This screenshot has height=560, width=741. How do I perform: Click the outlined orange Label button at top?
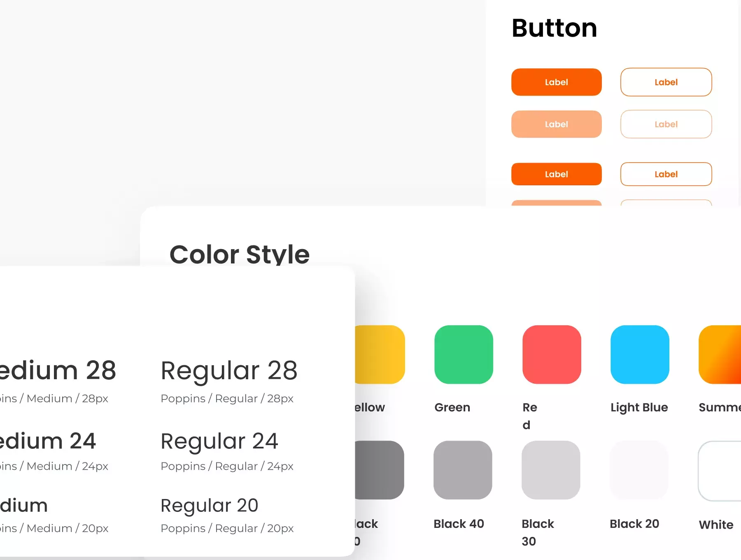666,82
